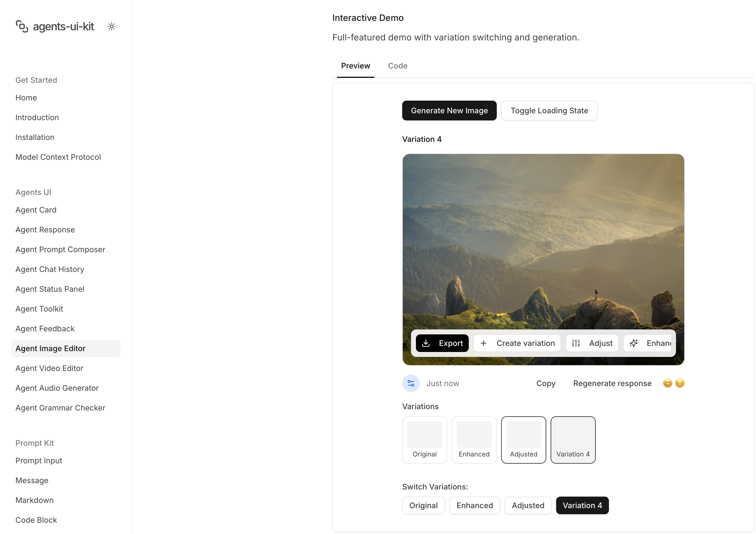The image size is (756, 534).
Task: Click Regenerate response
Action: pos(612,384)
